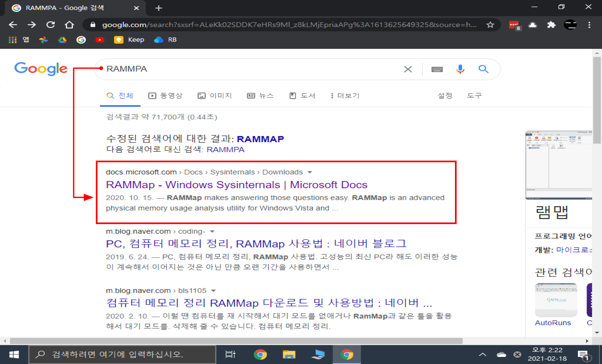Show hidden icons in the system tray
602x364 pixels.
coord(482,354)
